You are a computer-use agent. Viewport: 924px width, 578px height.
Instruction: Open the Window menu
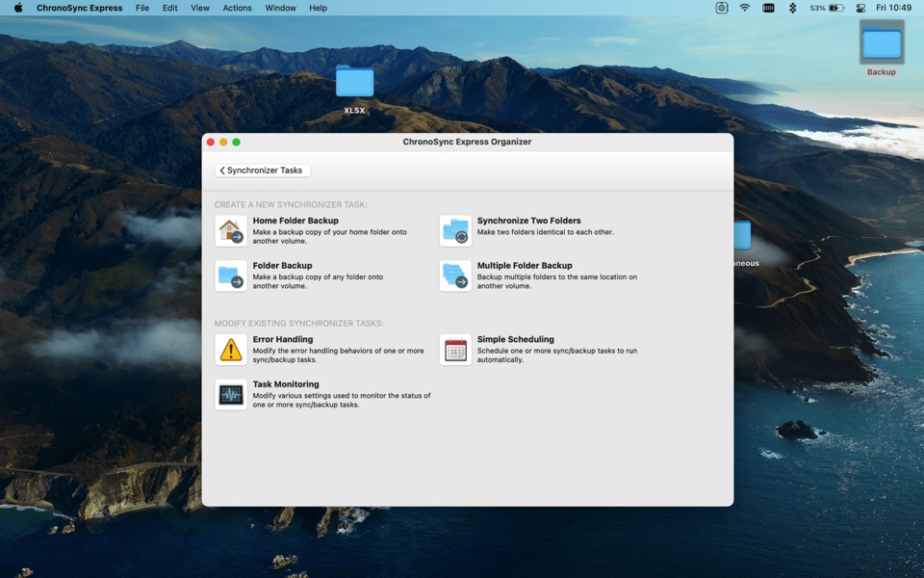click(x=280, y=8)
